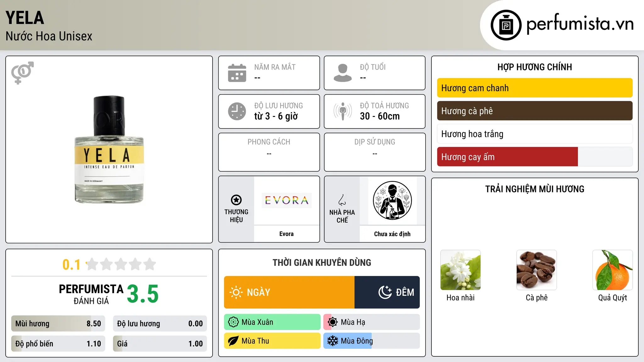Click the sun icon beside Mùa Hạ

pyautogui.click(x=333, y=322)
